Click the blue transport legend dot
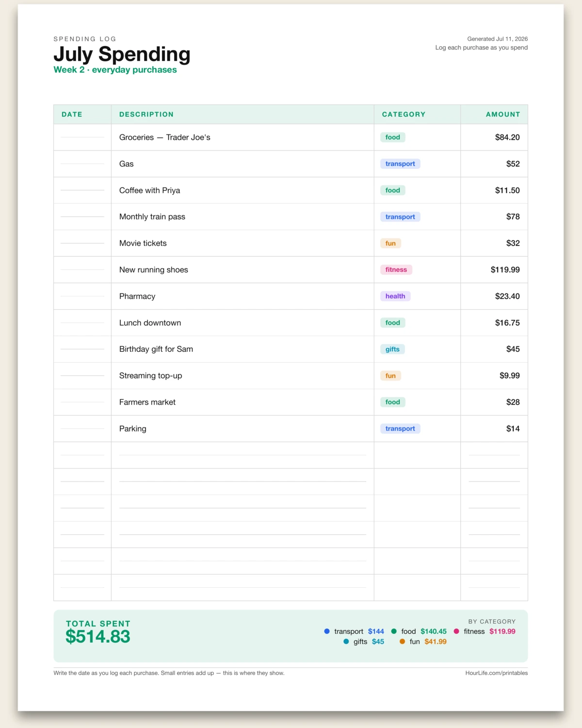Image resolution: width=582 pixels, height=728 pixels. pyautogui.click(x=327, y=631)
